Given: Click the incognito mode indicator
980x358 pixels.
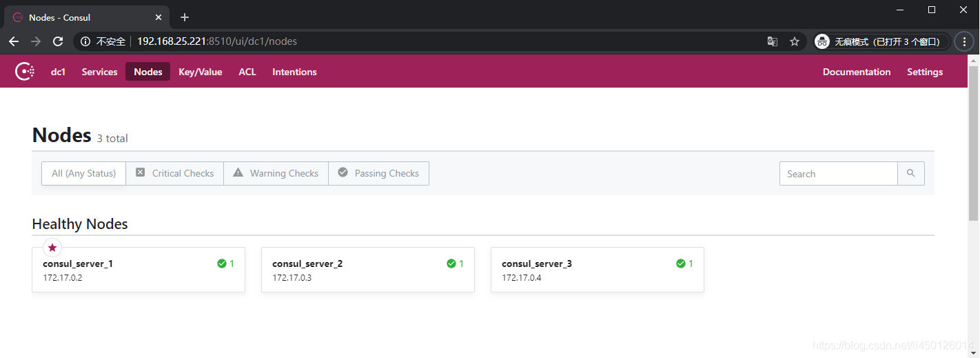Looking at the screenshot, I should 881,41.
